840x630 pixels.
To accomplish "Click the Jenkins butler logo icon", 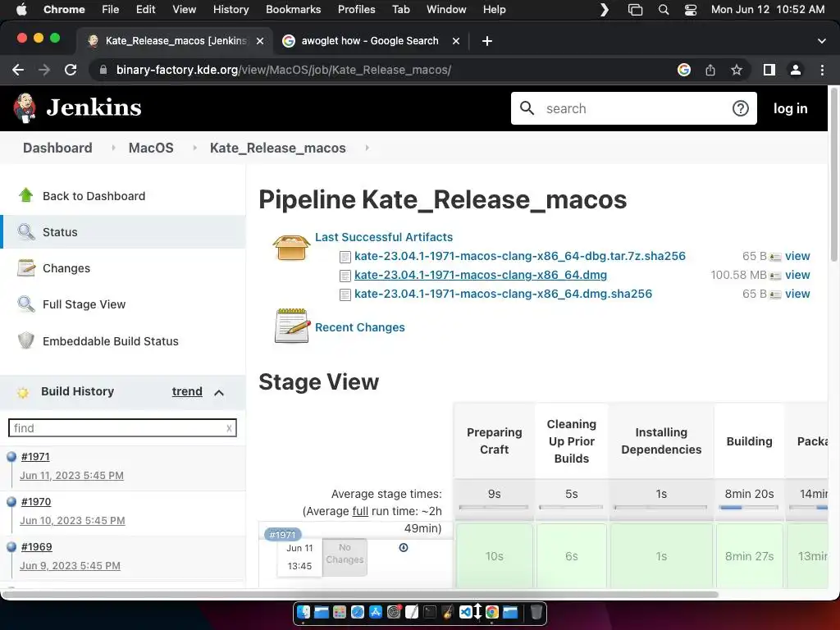I will (25, 107).
